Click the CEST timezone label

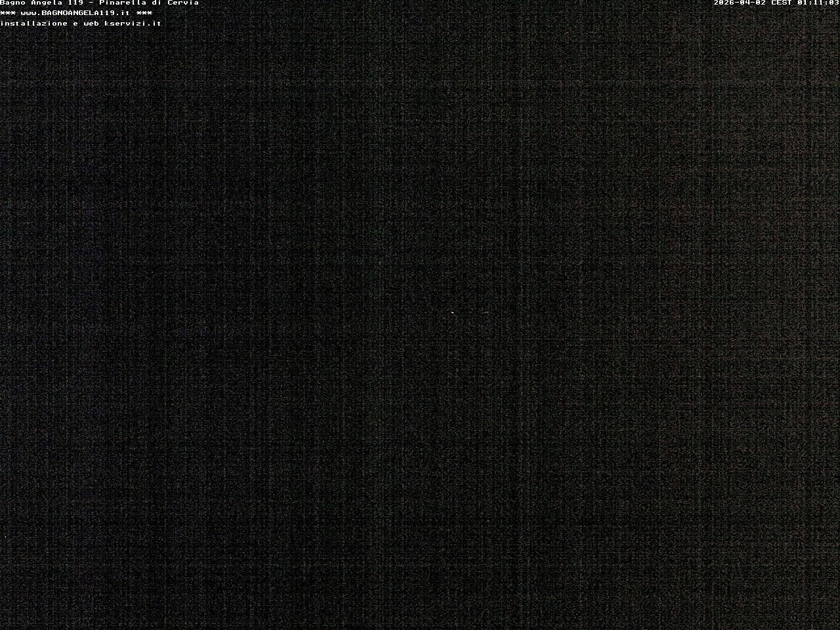click(x=782, y=3)
